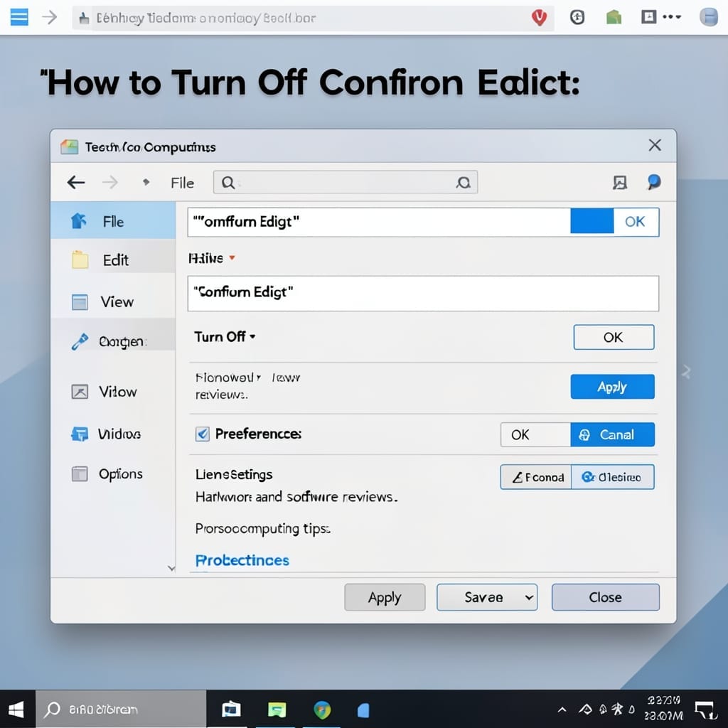Click the dialog search field

(x=345, y=182)
